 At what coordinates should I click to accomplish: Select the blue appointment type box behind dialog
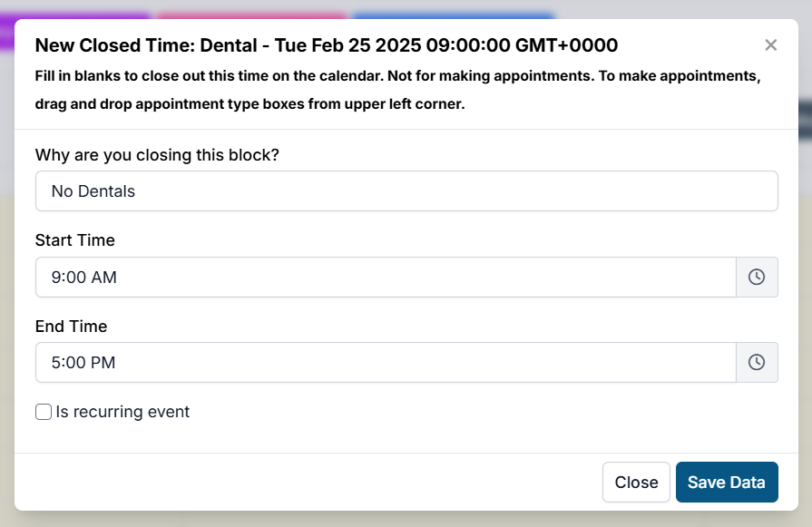pos(453,15)
